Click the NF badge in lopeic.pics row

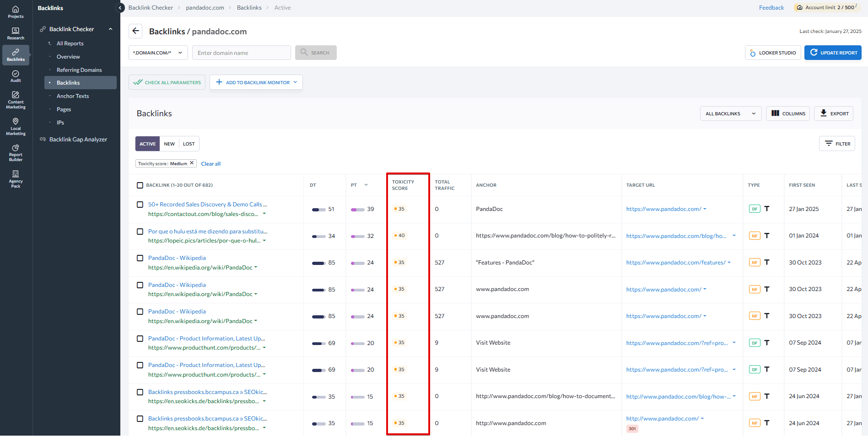click(x=755, y=236)
